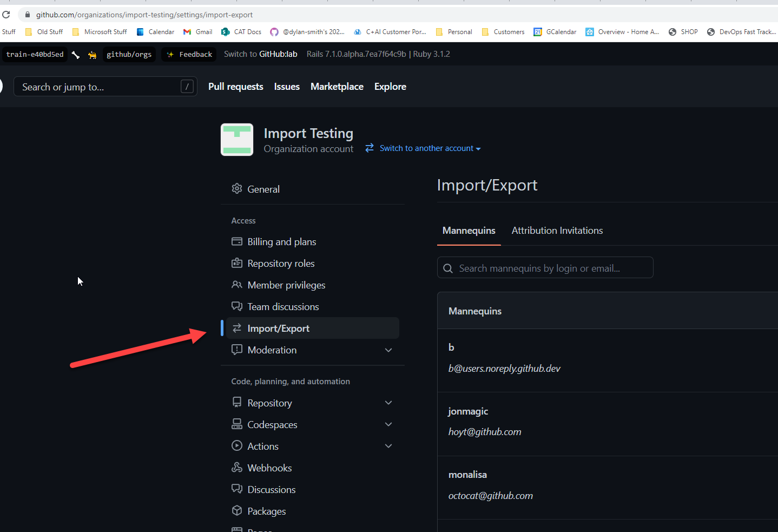Screen dimensions: 778x532
Task: Click the yellow dog icon in staff bar
Action: coord(93,55)
